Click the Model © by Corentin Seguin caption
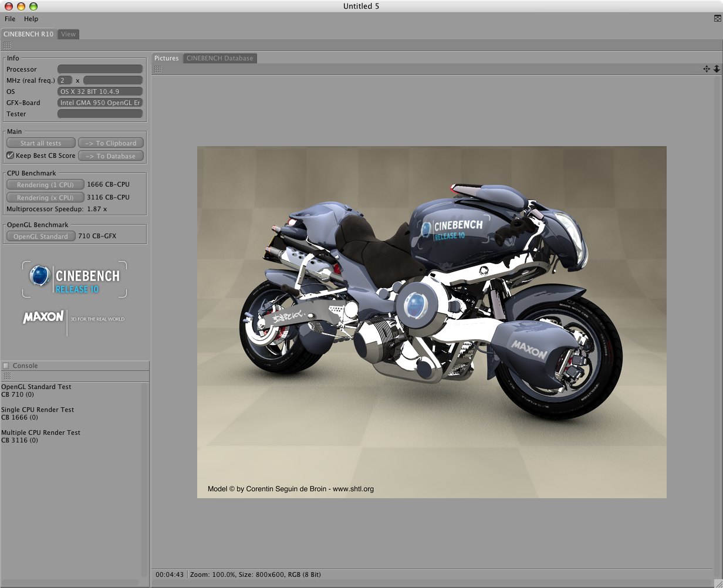Viewport: 723px width, 588px height. tap(290, 489)
